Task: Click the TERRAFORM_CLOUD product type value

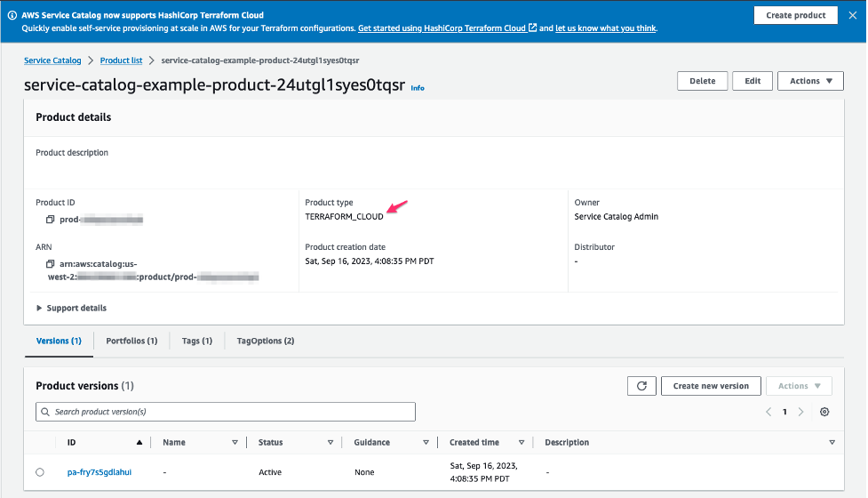Action: 344,217
